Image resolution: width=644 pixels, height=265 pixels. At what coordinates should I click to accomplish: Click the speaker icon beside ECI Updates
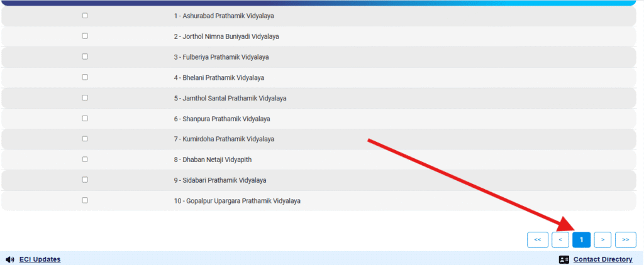pos(10,259)
